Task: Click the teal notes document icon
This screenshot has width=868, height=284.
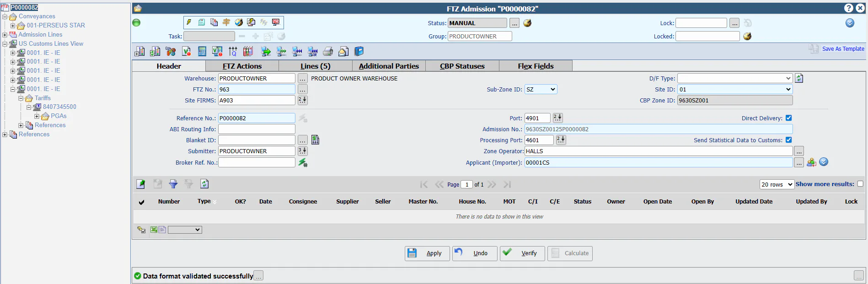Action: click(x=202, y=22)
